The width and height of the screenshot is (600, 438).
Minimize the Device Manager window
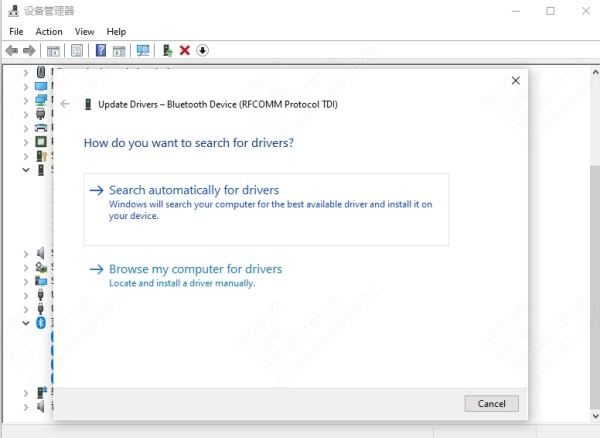(516, 11)
